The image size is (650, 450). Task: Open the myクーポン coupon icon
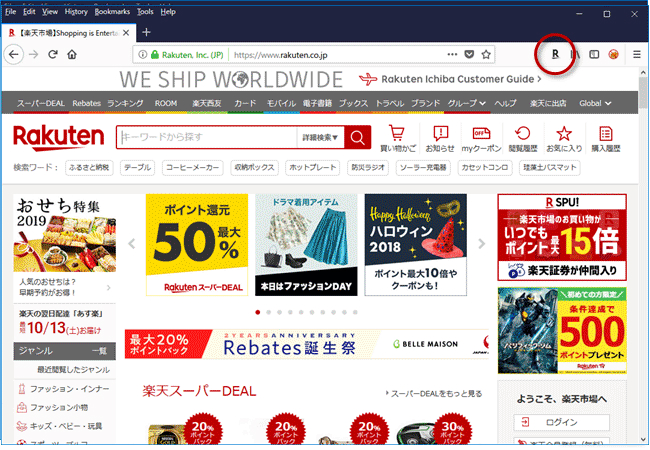(x=480, y=138)
